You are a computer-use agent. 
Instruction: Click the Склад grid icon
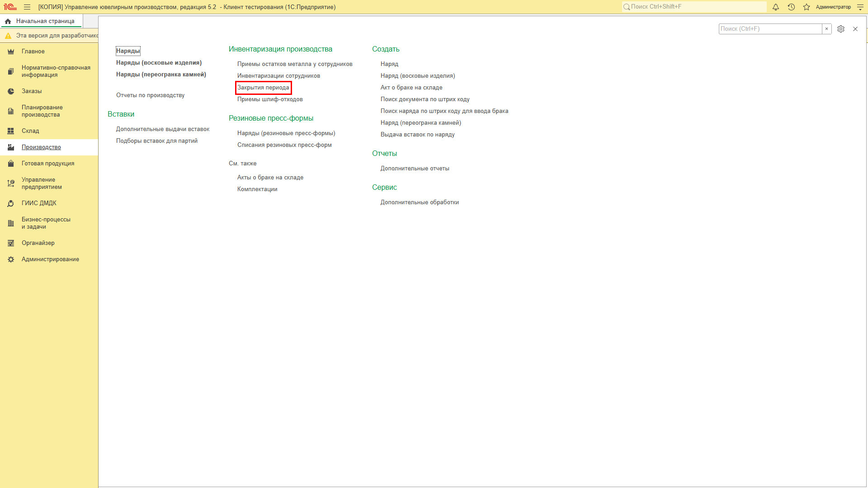(11, 131)
